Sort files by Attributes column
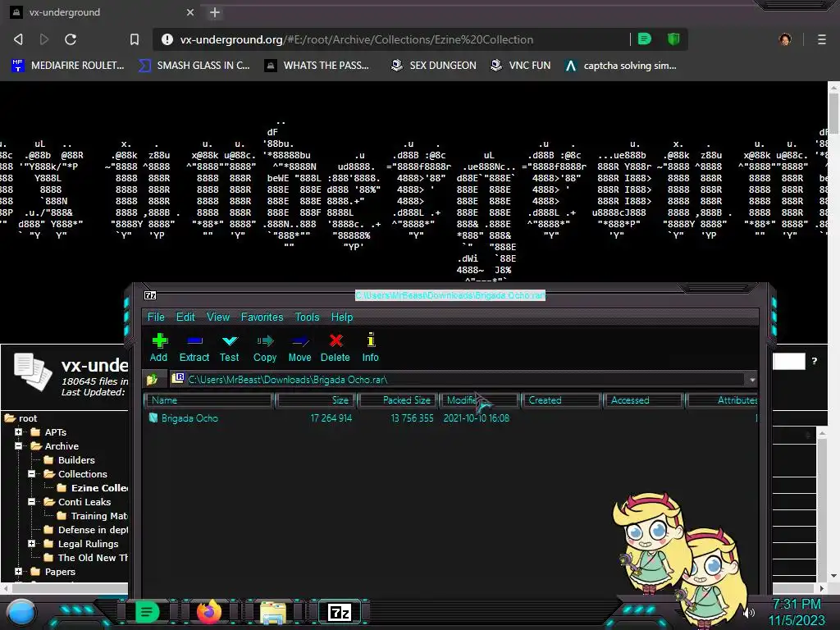Image resolution: width=840 pixels, height=630 pixels. point(722,400)
